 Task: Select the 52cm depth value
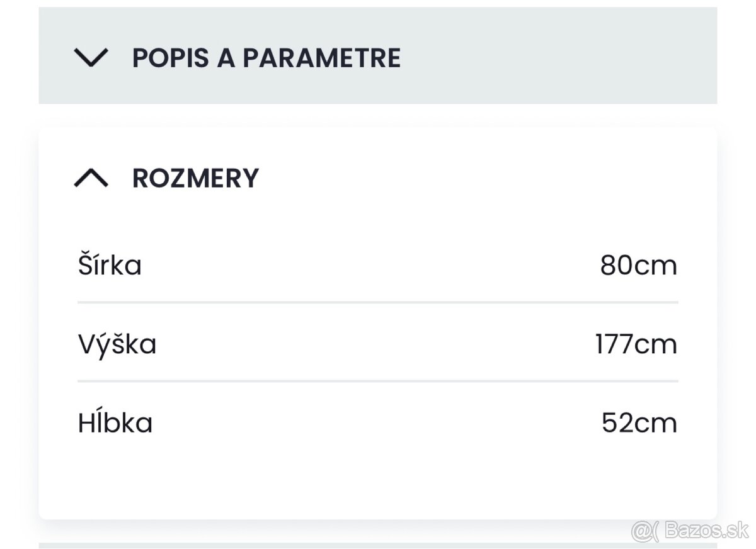(x=639, y=422)
